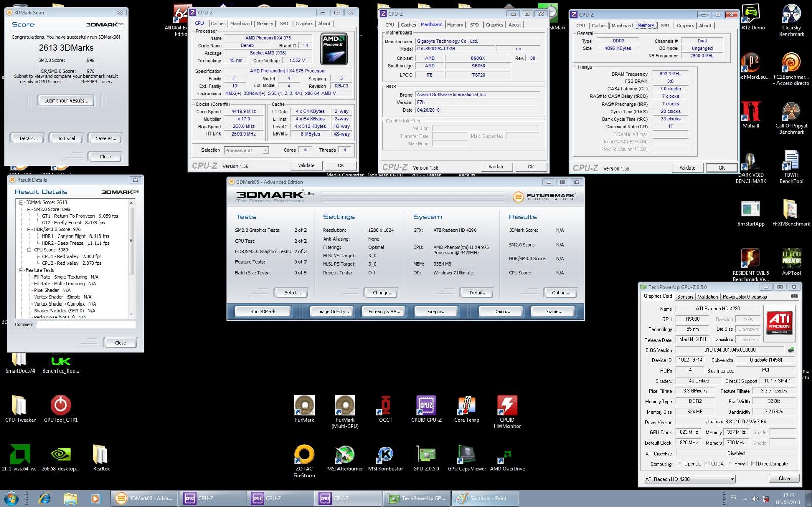Click the Windows Start button
Screen dimensions: 812x507
[x=11, y=498]
